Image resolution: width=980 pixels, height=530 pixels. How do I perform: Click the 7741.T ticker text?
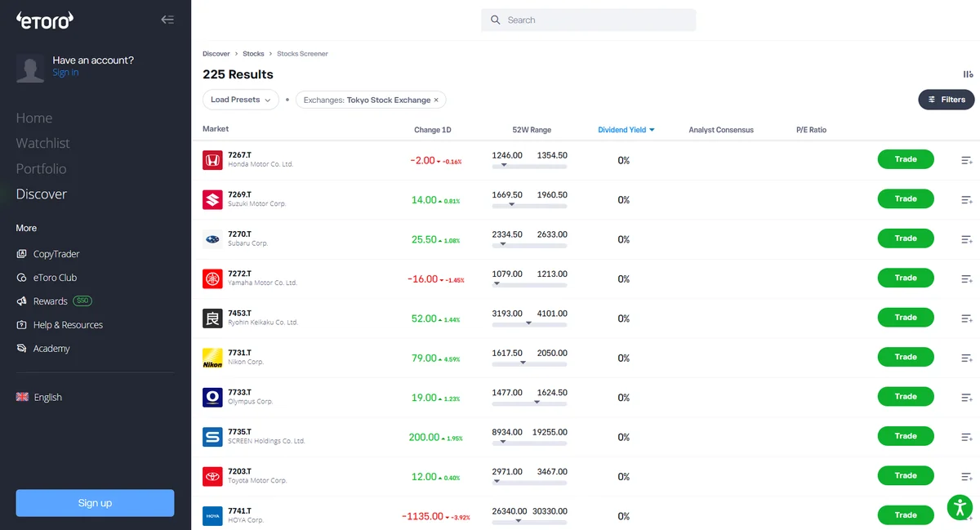point(239,510)
